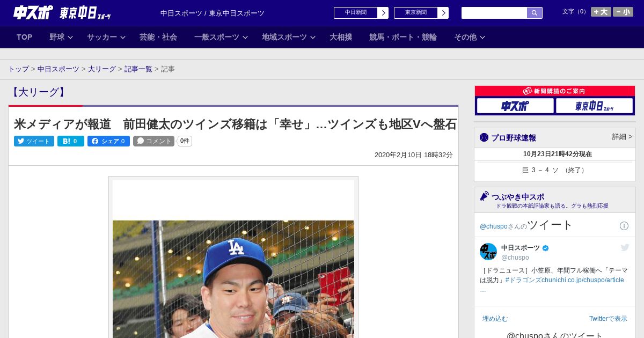Viewport: 644px width, 338px height.
Task: Click the search magnifier button
Action: tap(535, 13)
